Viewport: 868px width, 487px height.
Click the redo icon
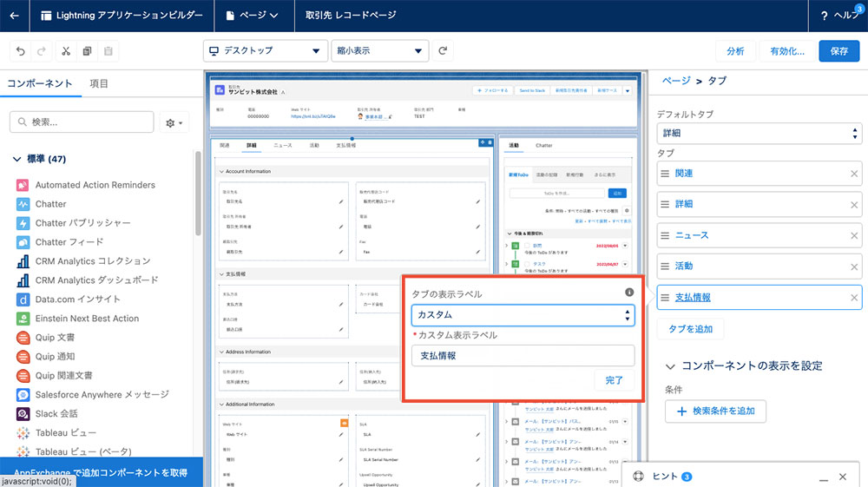click(x=42, y=51)
